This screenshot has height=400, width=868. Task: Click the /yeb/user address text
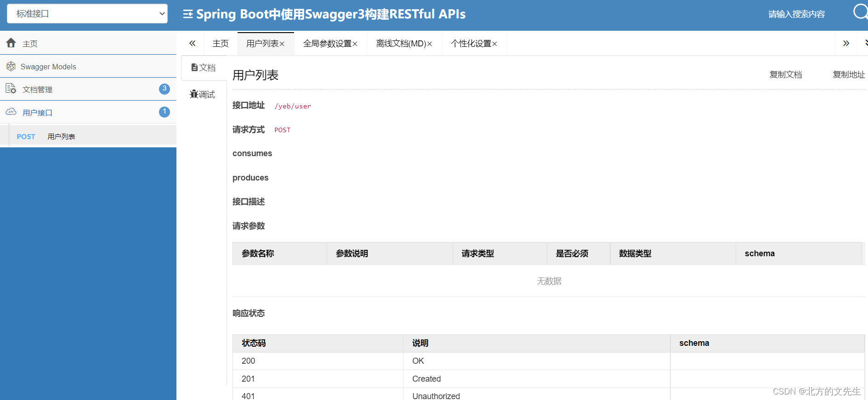(x=293, y=106)
